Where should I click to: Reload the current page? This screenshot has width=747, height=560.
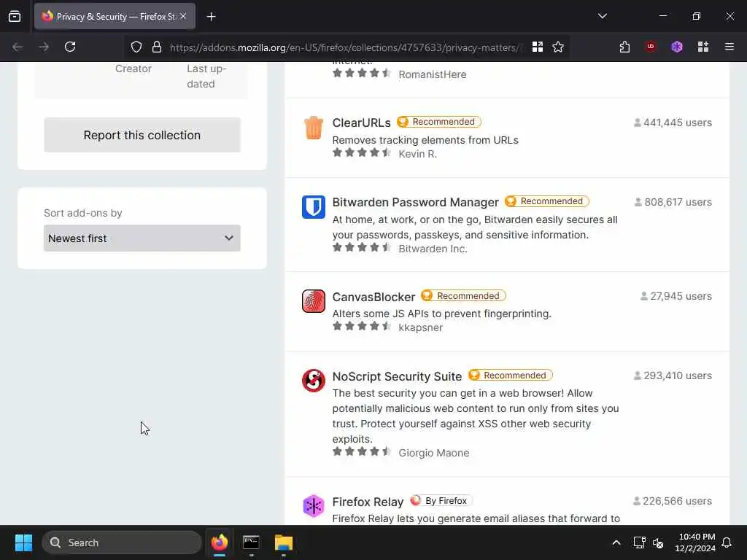[x=70, y=47]
